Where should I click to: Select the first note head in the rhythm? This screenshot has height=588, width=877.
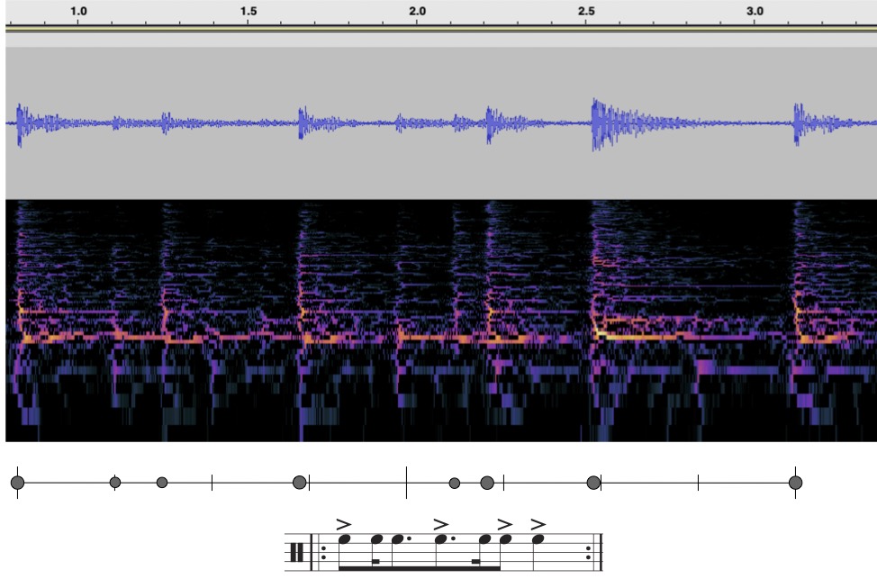click(x=344, y=539)
